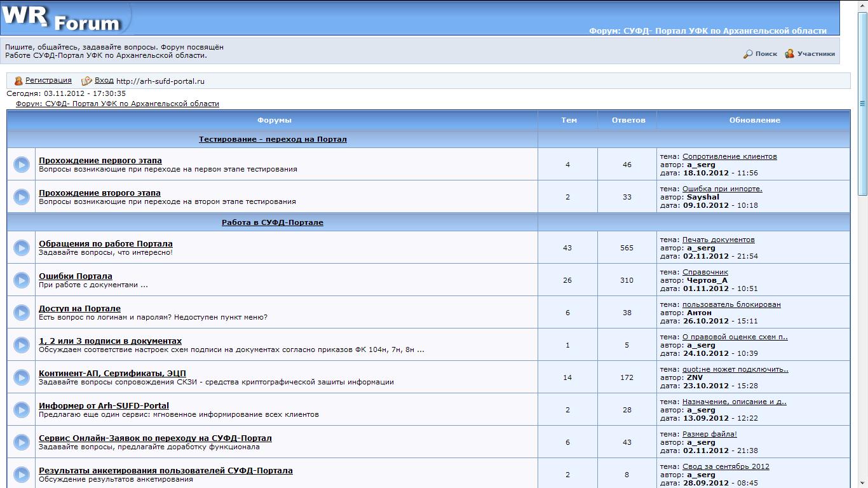Open forum Обращения по работе Портала

[x=105, y=244]
